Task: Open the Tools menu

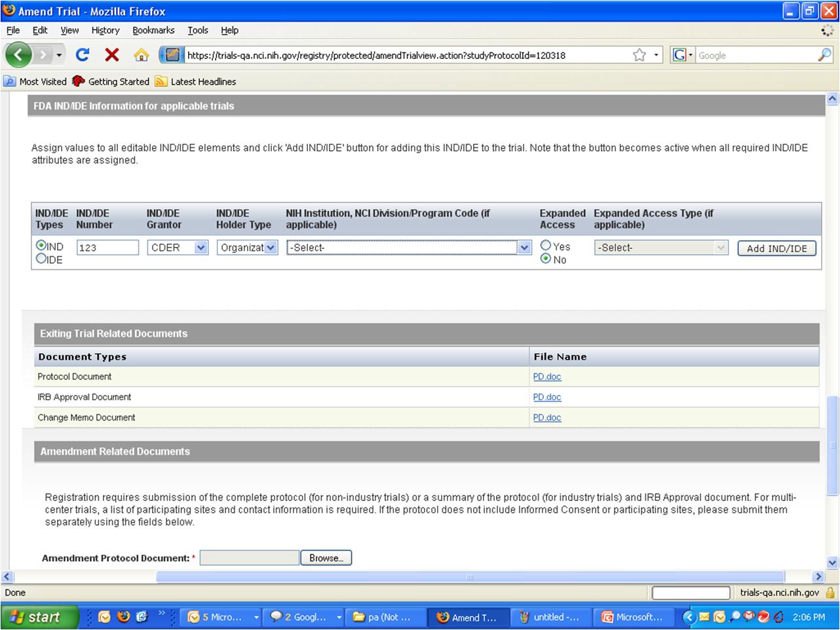Action: click(x=197, y=30)
